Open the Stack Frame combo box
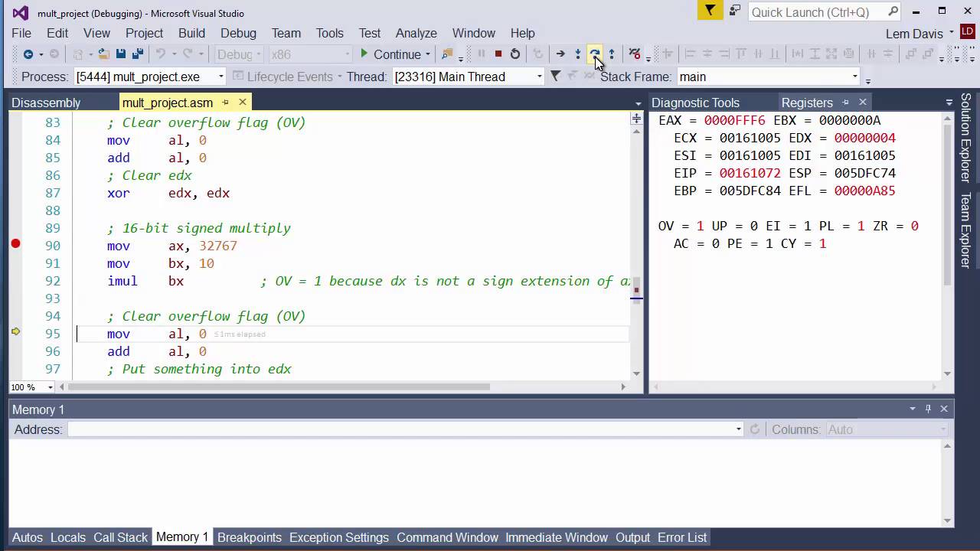980x551 pixels. tap(855, 77)
